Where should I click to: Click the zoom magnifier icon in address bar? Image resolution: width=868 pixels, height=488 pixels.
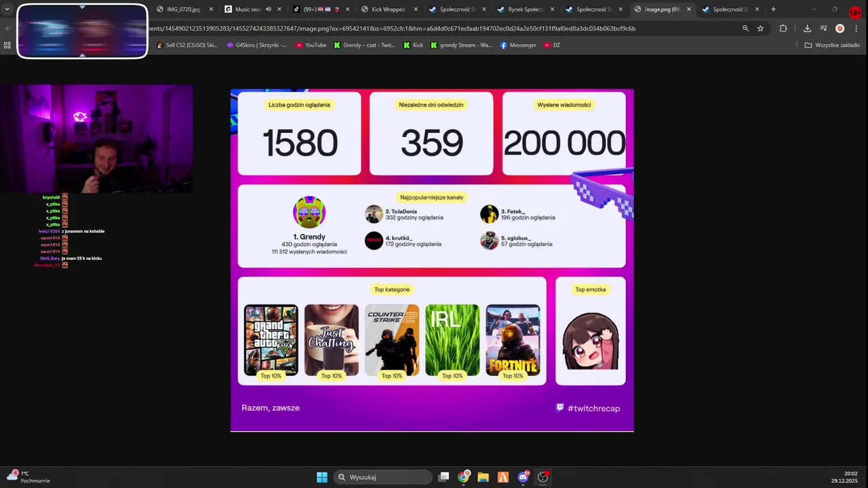tap(745, 28)
